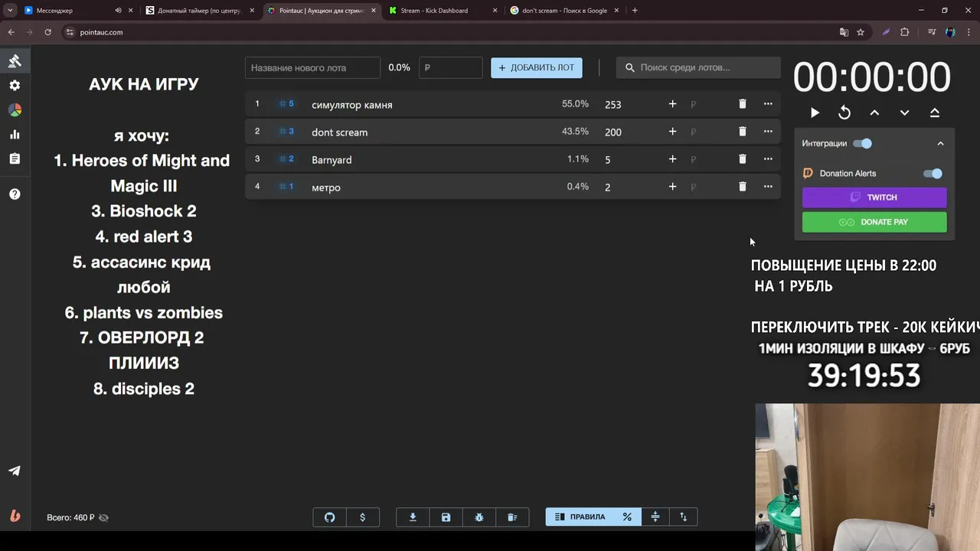
Task: Switch to the Stream - Kick Dashboard tab
Action: coord(443,11)
